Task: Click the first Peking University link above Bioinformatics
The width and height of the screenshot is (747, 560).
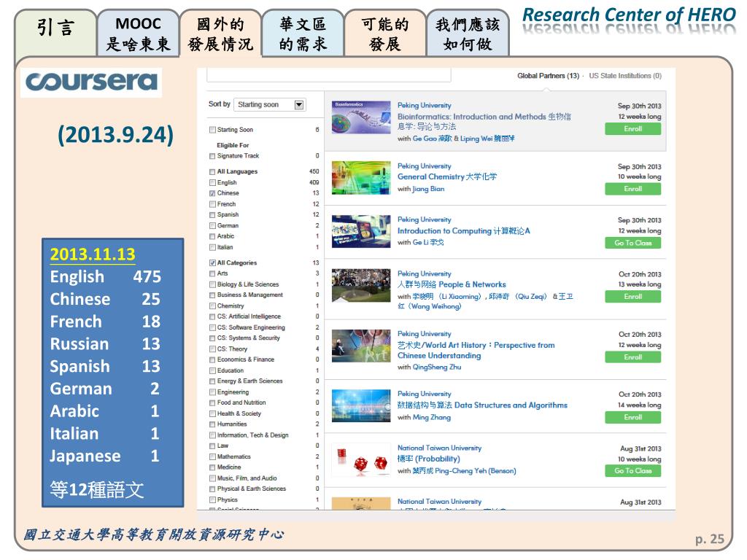Action: click(x=424, y=105)
